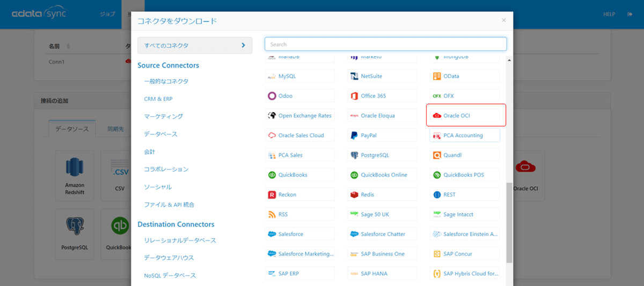
Task: Choose the PCA Accounting connector
Action: pos(465,135)
